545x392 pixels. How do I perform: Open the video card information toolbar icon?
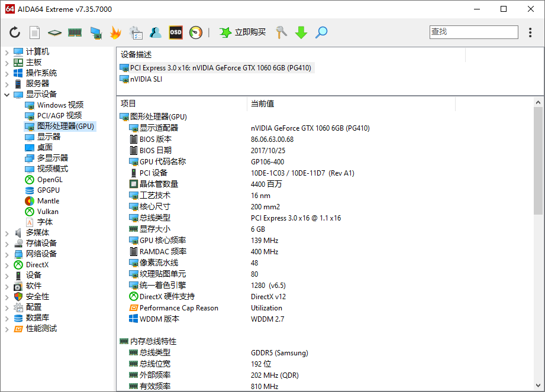[x=96, y=33]
